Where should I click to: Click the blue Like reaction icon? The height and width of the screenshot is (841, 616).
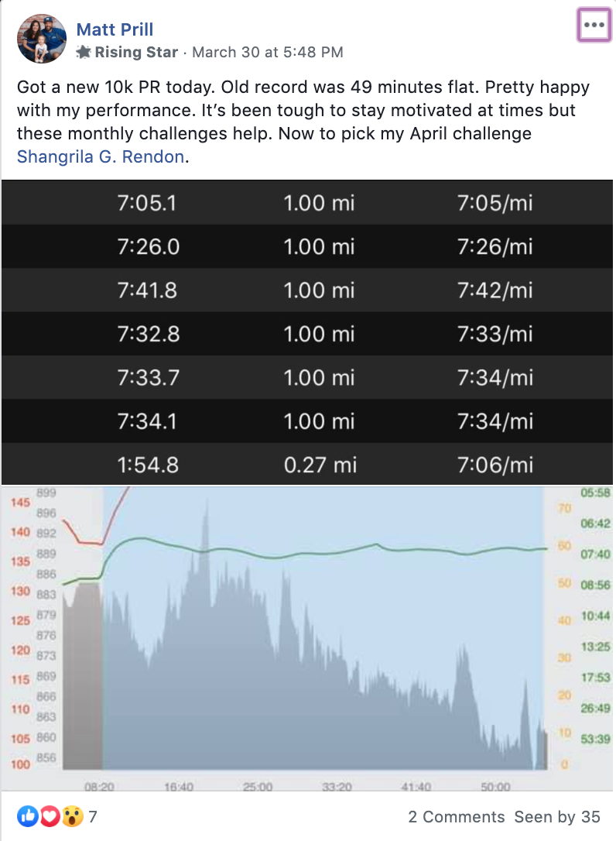pos(27,816)
